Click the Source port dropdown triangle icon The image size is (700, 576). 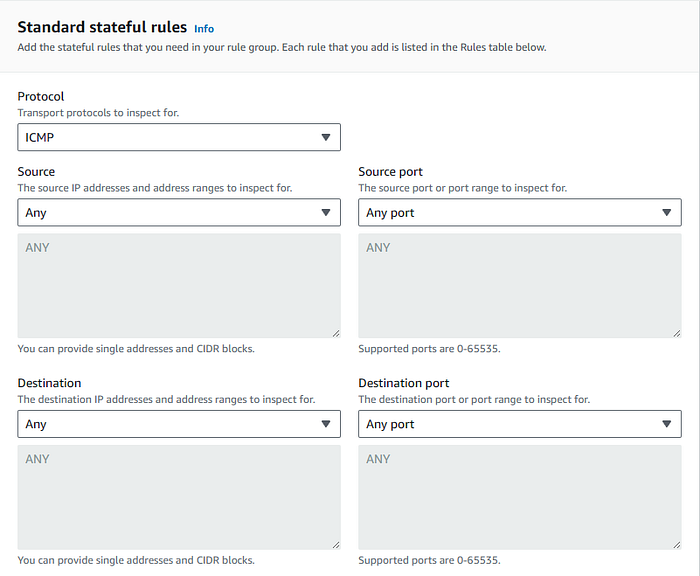coord(666,213)
